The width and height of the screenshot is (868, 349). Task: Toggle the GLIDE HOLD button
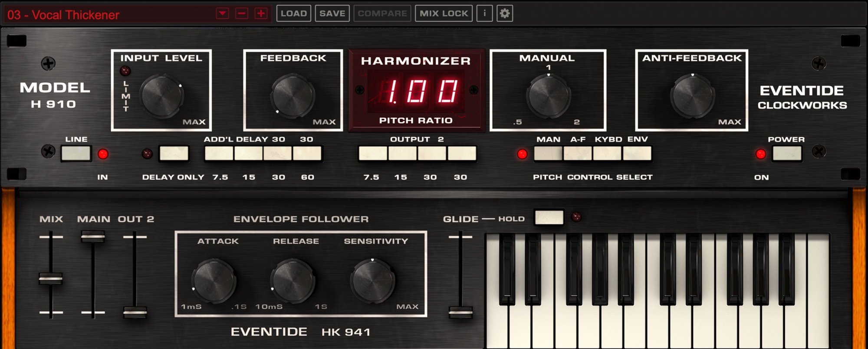pyautogui.click(x=549, y=217)
